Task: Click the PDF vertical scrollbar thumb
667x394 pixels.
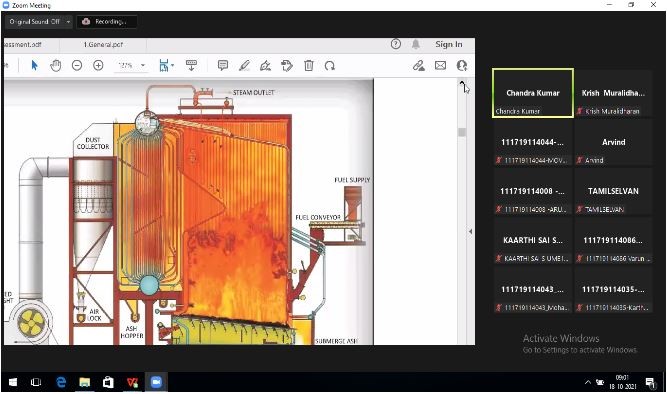Action: tap(462, 132)
